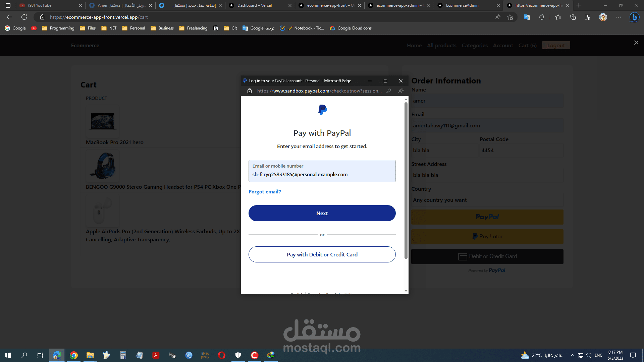The width and height of the screenshot is (644, 362).
Task: Switch to the EcommerceAdmin tab
Action: point(462,5)
